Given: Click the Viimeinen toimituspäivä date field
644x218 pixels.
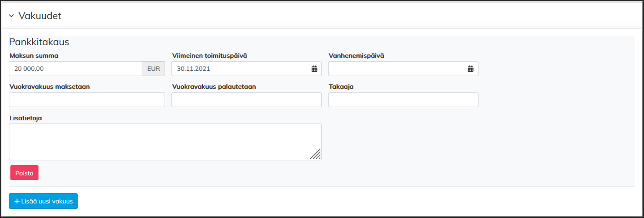Looking at the screenshot, I should (x=240, y=69).
